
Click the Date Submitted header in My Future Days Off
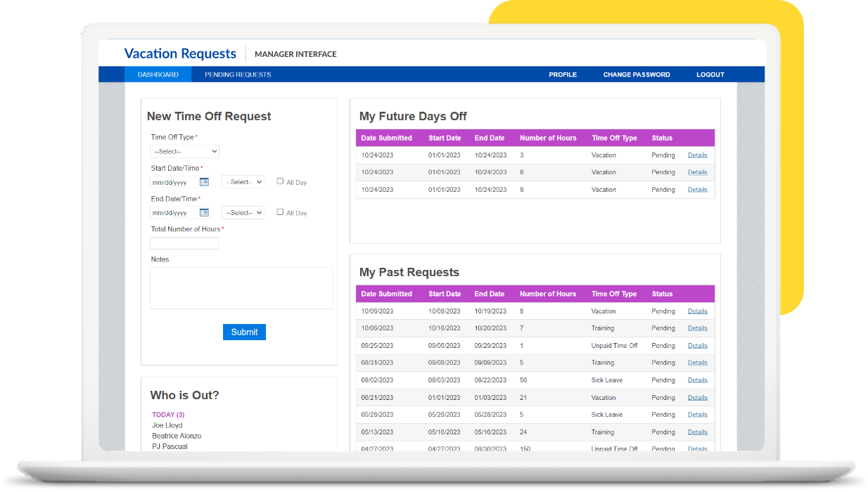click(x=387, y=138)
